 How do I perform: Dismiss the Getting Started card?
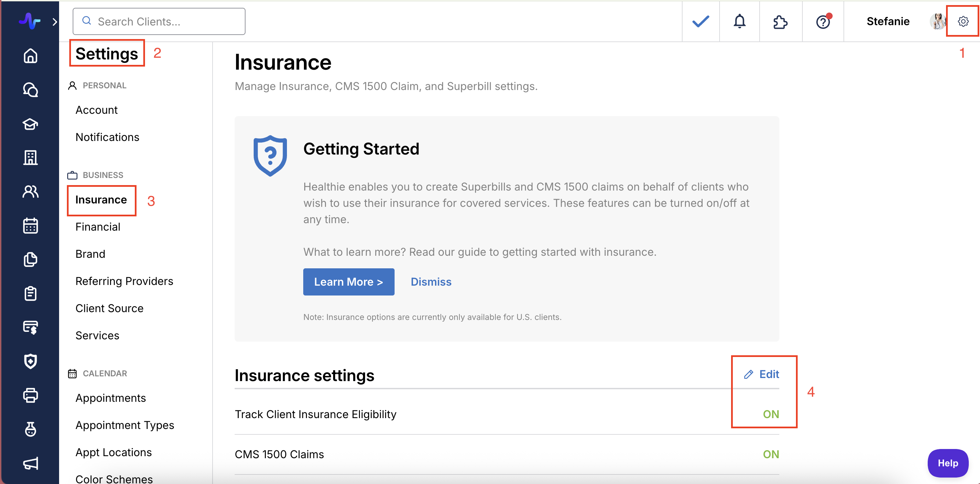pyautogui.click(x=431, y=282)
